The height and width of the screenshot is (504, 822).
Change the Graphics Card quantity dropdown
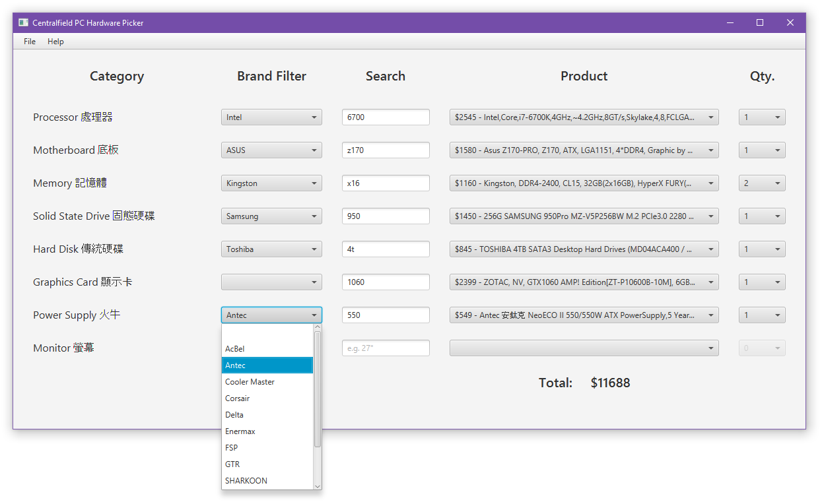(762, 282)
